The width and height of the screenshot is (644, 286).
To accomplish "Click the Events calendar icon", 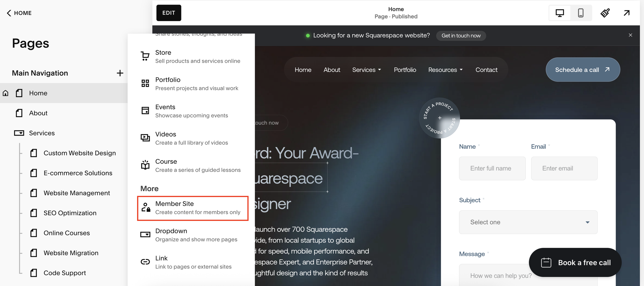I will click(x=145, y=111).
